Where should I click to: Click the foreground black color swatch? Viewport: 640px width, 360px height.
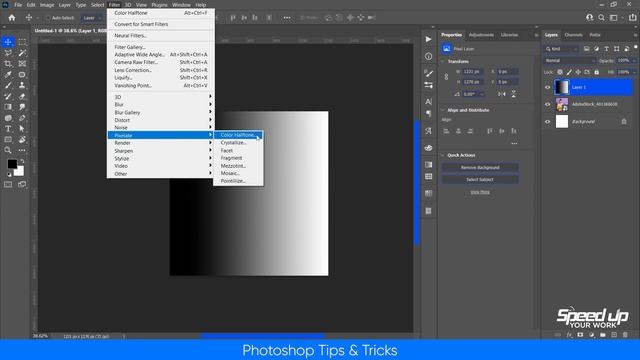pyautogui.click(x=12, y=164)
